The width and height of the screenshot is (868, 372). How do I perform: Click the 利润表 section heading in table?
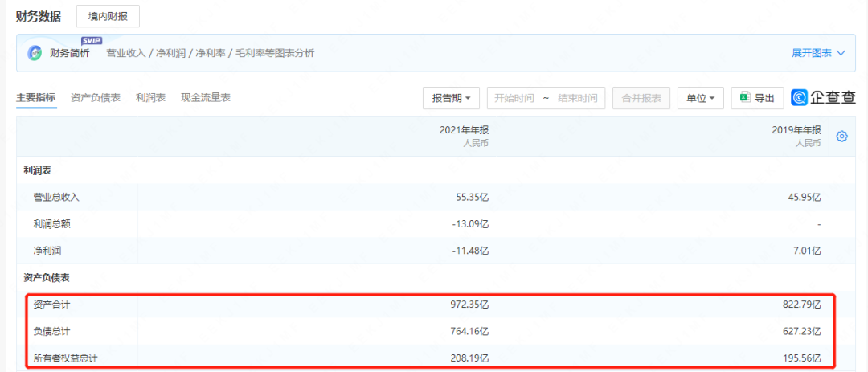click(38, 170)
